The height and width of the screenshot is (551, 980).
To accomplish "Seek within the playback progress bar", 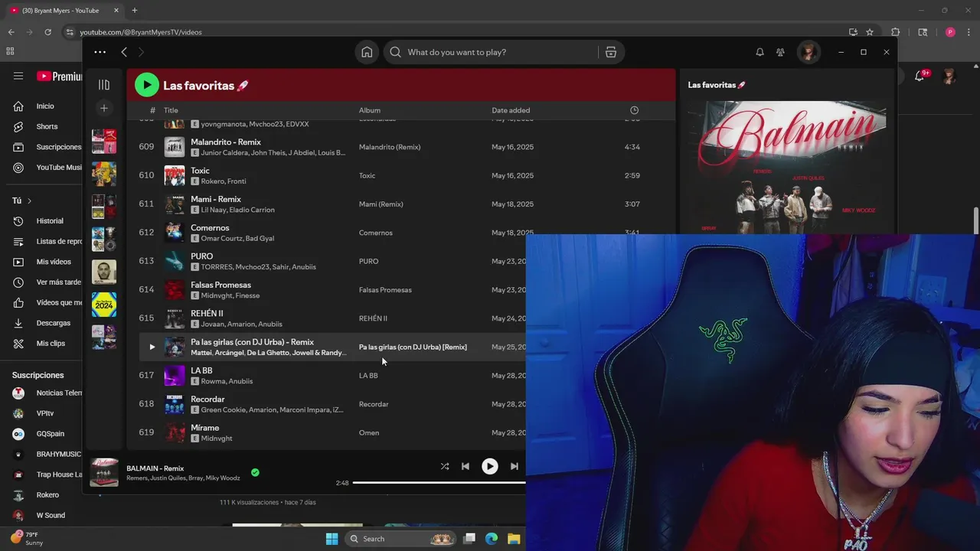I will point(439,483).
